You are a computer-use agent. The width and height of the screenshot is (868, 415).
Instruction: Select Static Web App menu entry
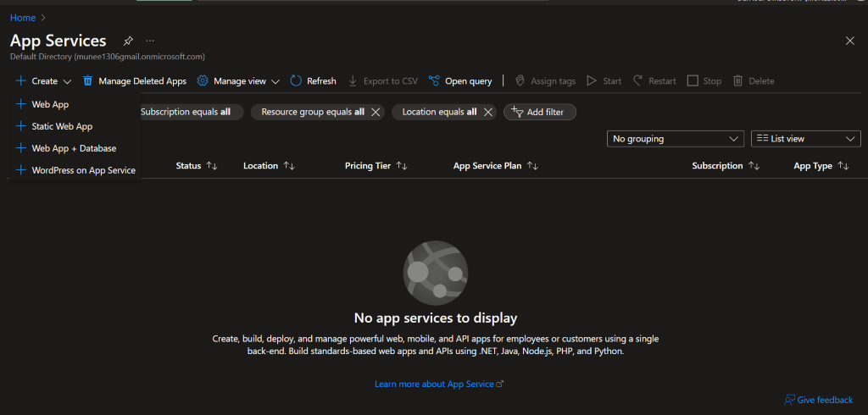pos(75,126)
